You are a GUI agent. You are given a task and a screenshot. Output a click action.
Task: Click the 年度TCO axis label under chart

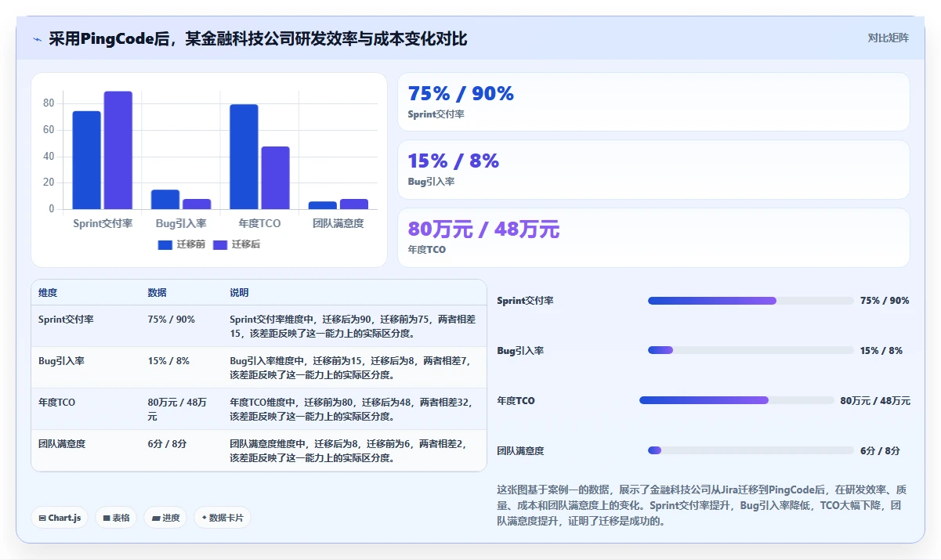pos(260,223)
